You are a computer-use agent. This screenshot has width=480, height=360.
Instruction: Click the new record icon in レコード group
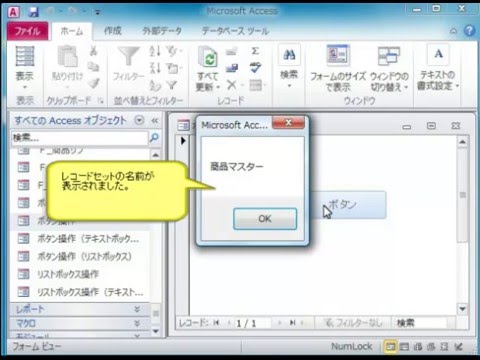coord(232,51)
